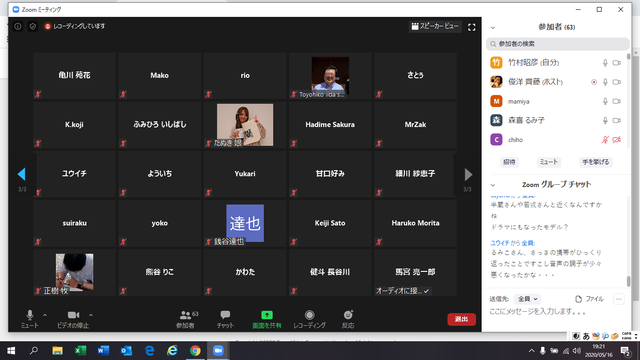Click the participant search field
This screenshot has width=640, height=360.
click(557, 44)
